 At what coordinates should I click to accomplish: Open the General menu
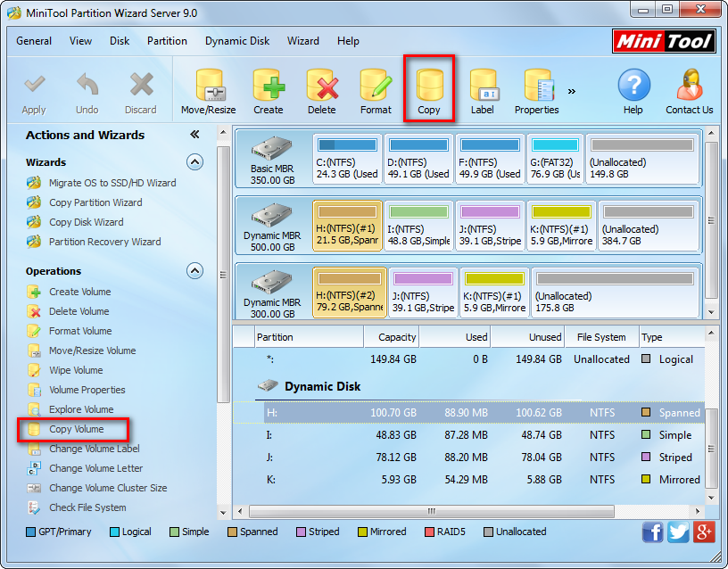click(34, 41)
